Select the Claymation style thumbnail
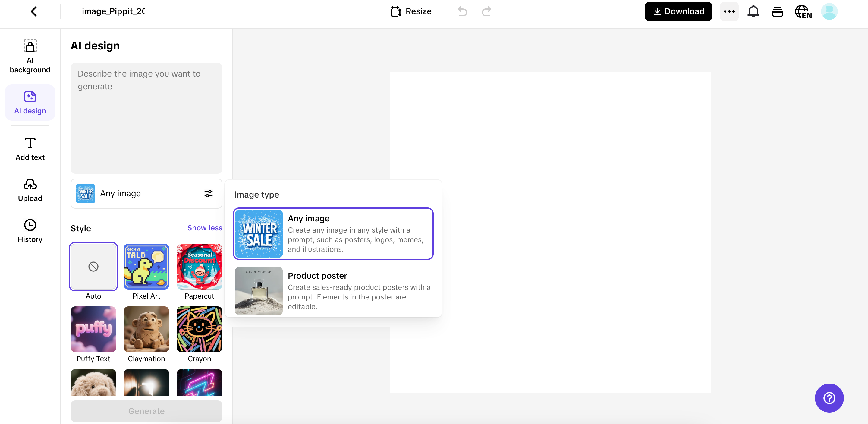The image size is (868, 424). click(x=146, y=329)
